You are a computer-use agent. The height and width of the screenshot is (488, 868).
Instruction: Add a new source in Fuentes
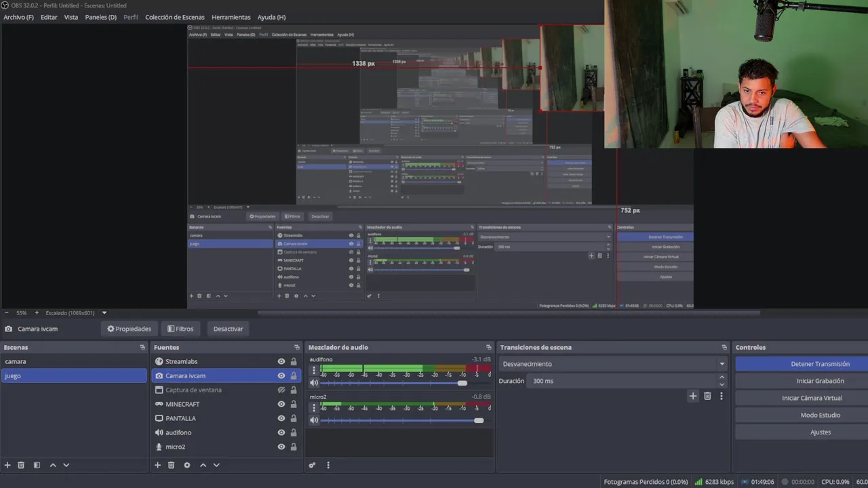pyautogui.click(x=157, y=465)
